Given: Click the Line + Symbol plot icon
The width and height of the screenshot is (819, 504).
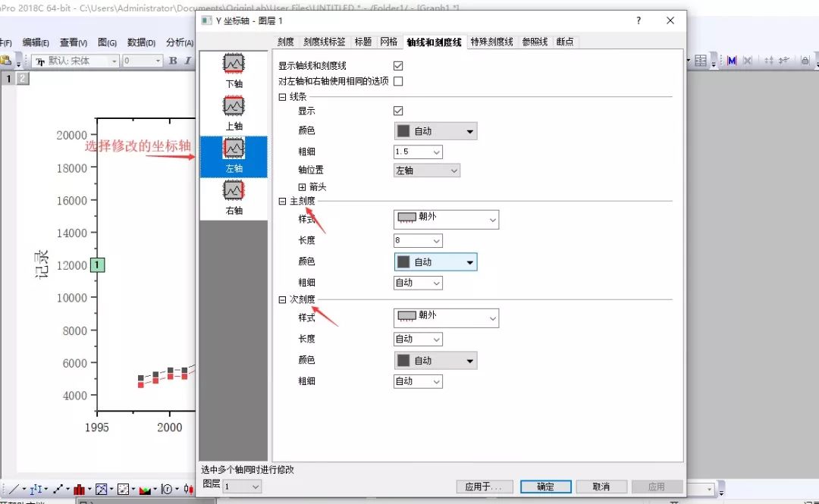Looking at the screenshot, I should 58,490.
